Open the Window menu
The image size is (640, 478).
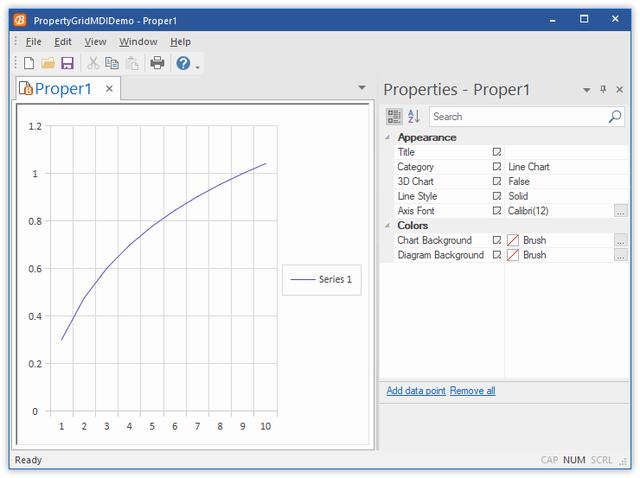pos(138,42)
